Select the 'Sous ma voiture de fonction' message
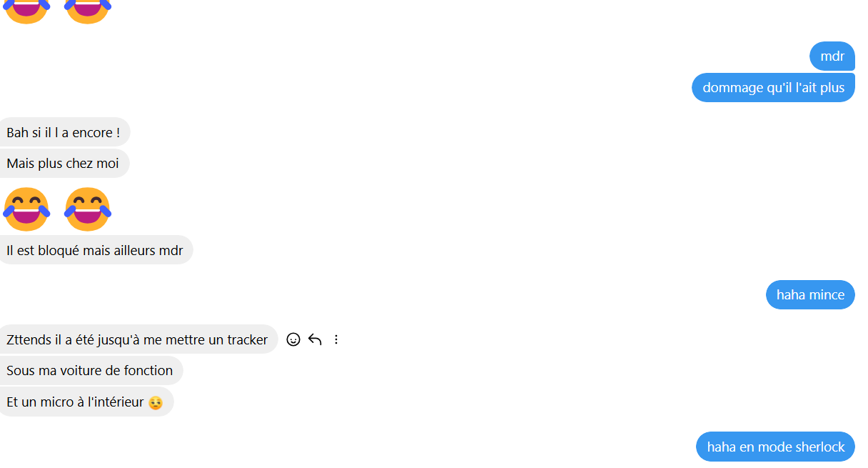 click(x=90, y=370)
